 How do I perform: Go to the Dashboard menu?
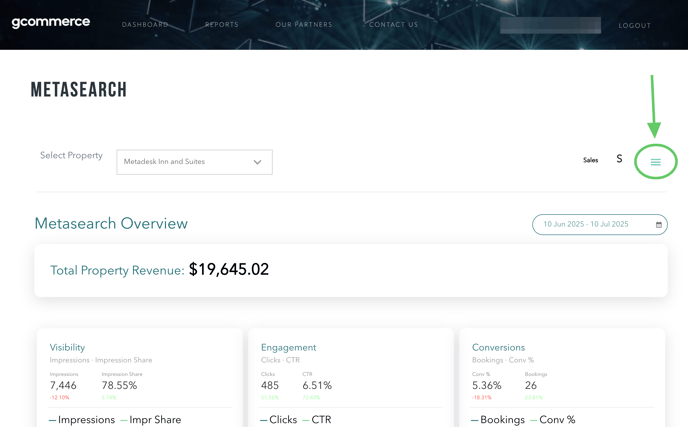point(145,25)
